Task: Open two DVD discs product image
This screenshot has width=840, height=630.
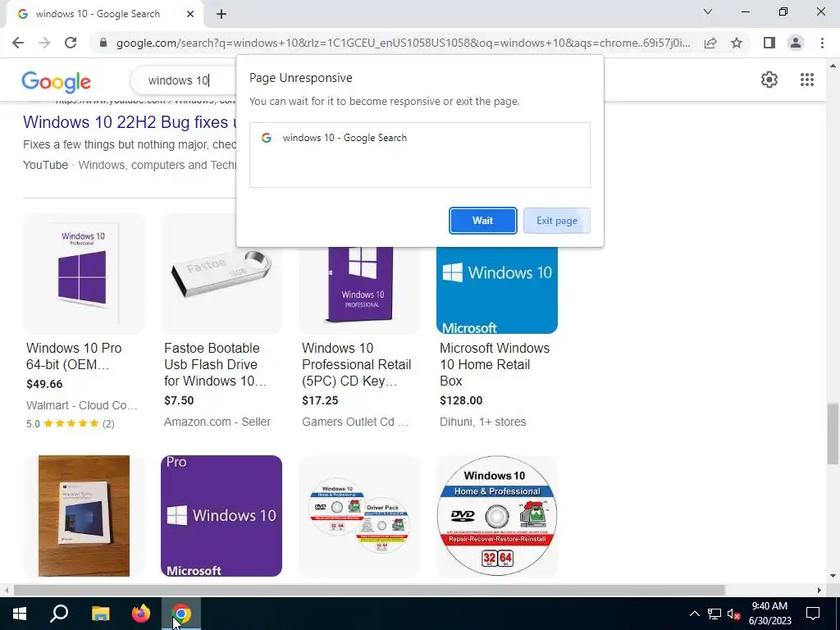Action: click(x=359, y=516)
